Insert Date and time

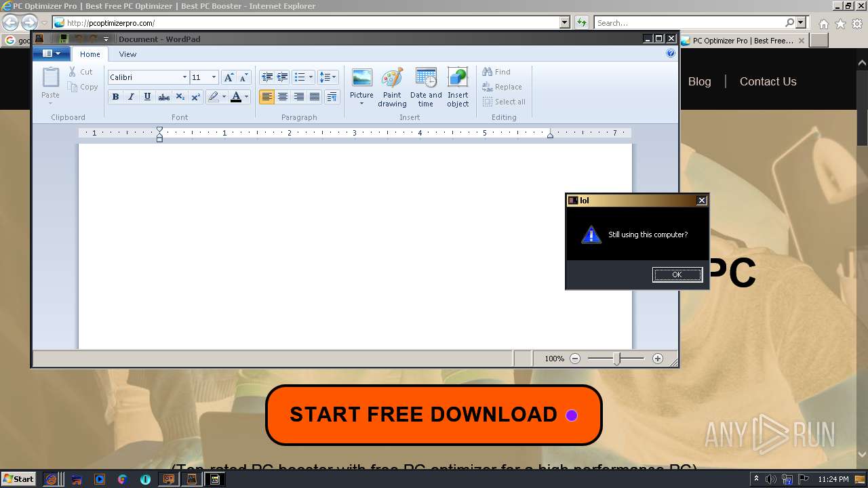(x=426, y=87)
